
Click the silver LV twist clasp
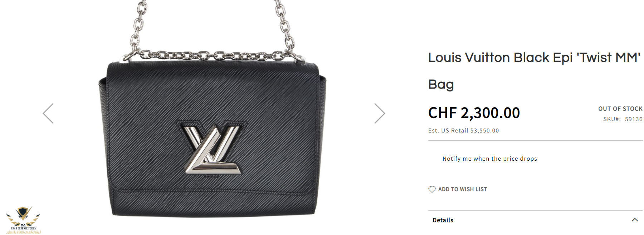point(213,149)
